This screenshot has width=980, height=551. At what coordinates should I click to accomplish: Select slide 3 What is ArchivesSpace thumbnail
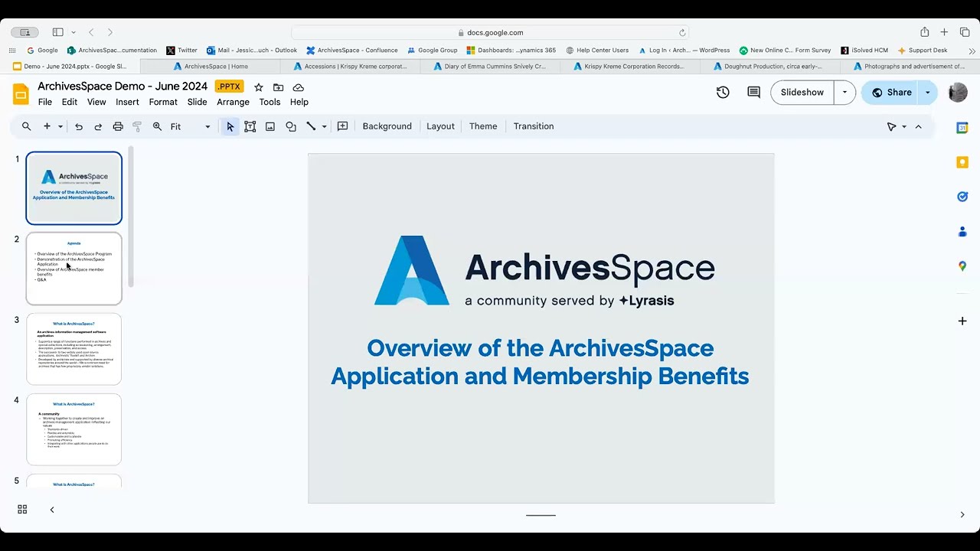click(74, 349)
